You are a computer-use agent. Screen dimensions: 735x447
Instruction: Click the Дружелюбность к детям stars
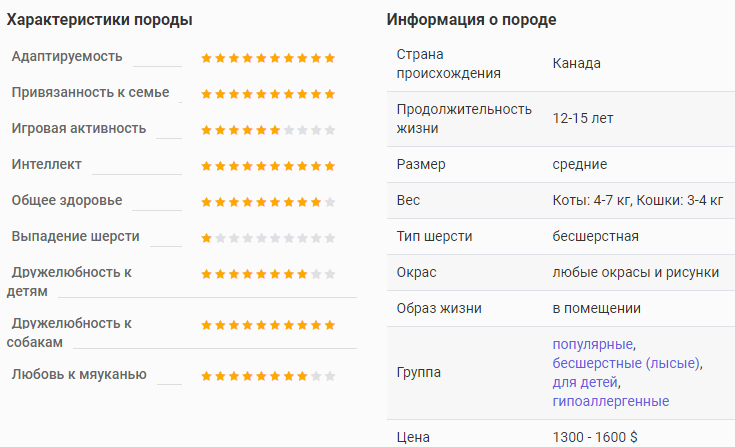[268, 274]
